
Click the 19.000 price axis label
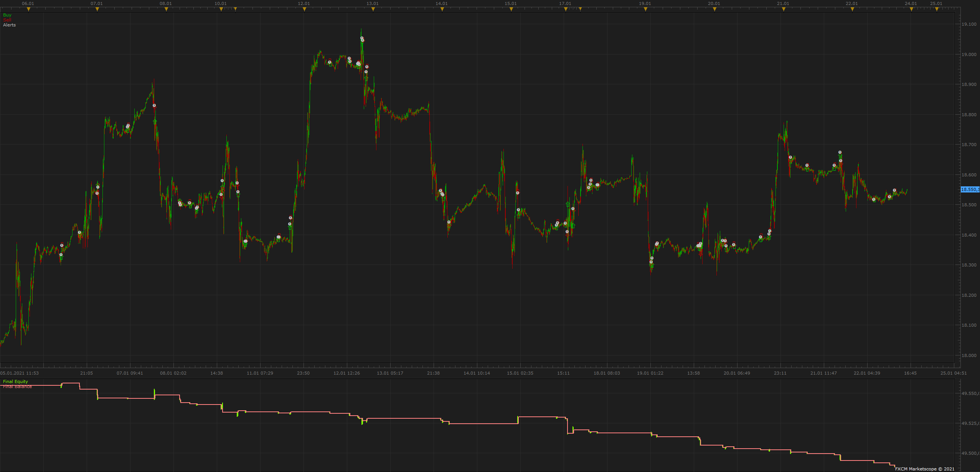pos(968,54)
